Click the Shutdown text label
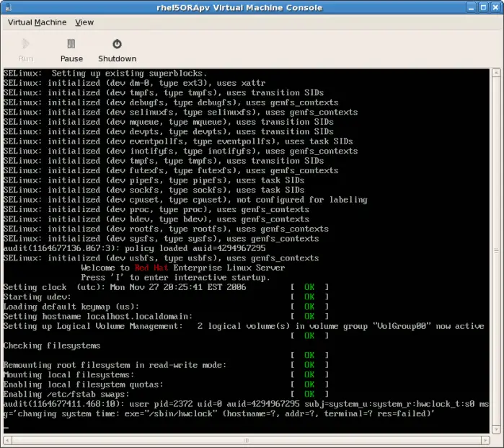This screenshot has width=504, height=448. pos(117,58)
